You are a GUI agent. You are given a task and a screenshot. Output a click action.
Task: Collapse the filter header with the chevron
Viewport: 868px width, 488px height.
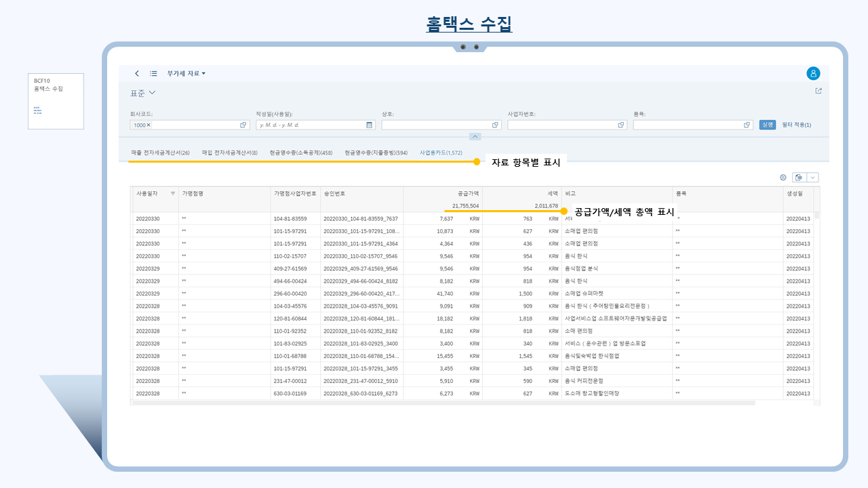(x=475, y=136)
